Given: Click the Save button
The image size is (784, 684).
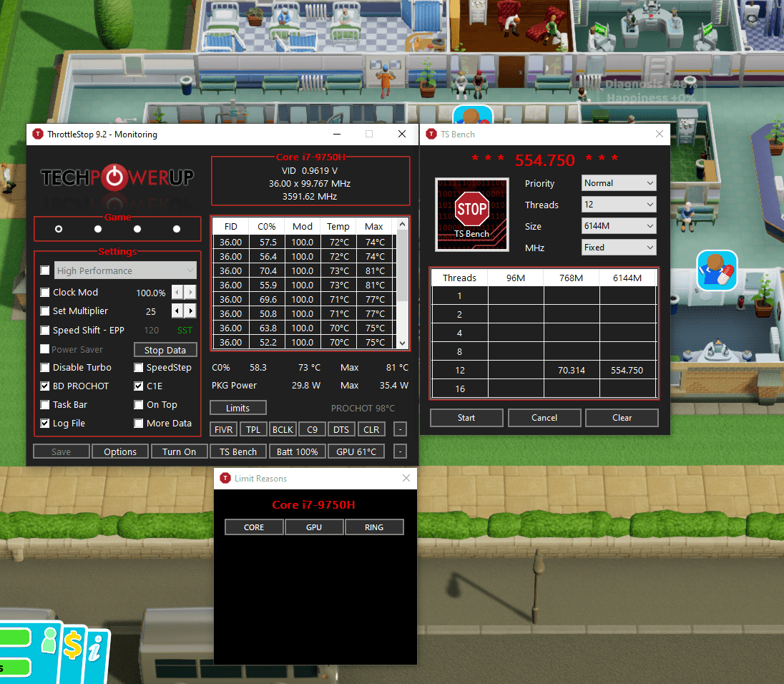Looking at the screenshot, I should pyautogui.click(x=61, y=451).
